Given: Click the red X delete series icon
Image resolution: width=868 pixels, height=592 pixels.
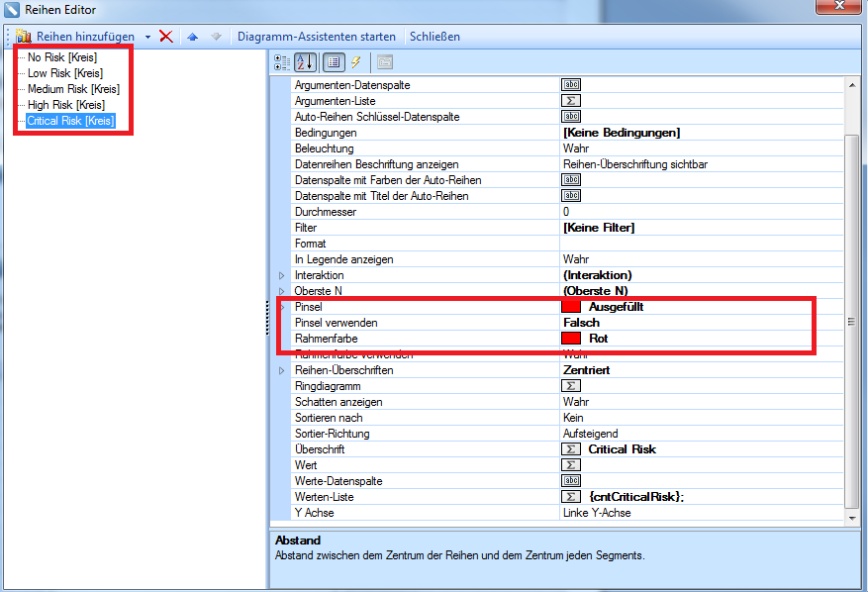Looking at the screenshot, I should point(166,37).
